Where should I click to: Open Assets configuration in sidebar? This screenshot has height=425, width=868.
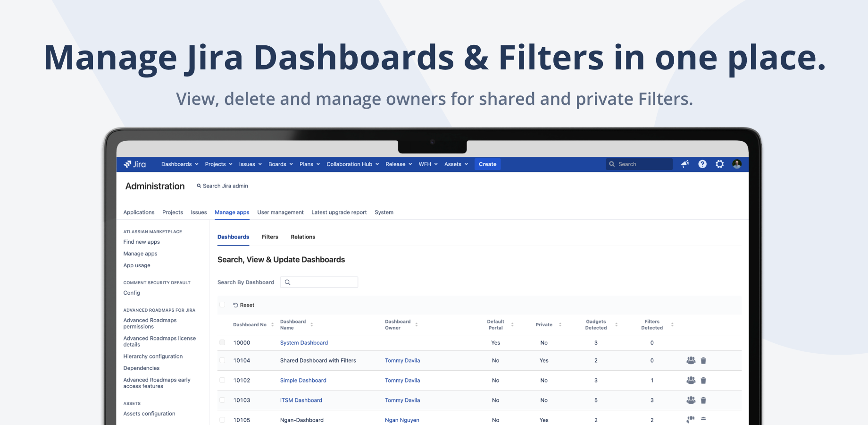click(x=149, y=414)
